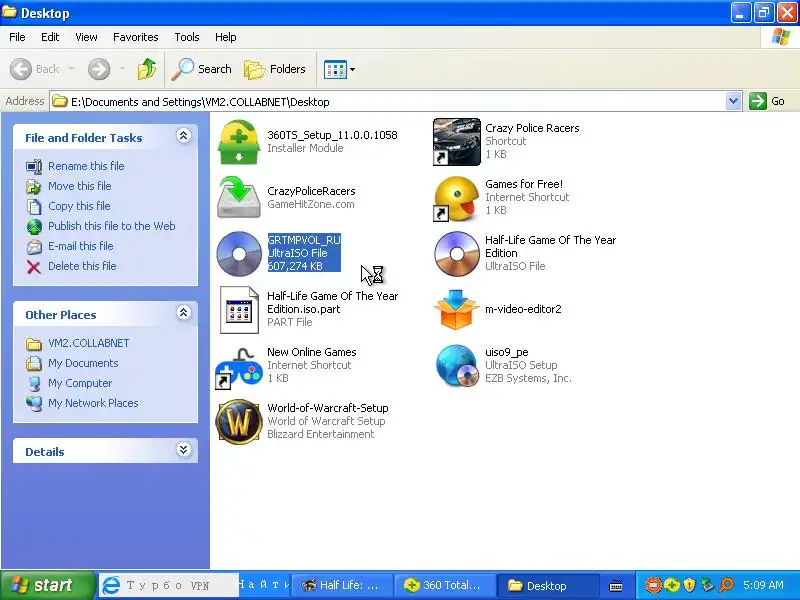Click the Forward navigation arrow
800x600 pixels.
point(99,69)
